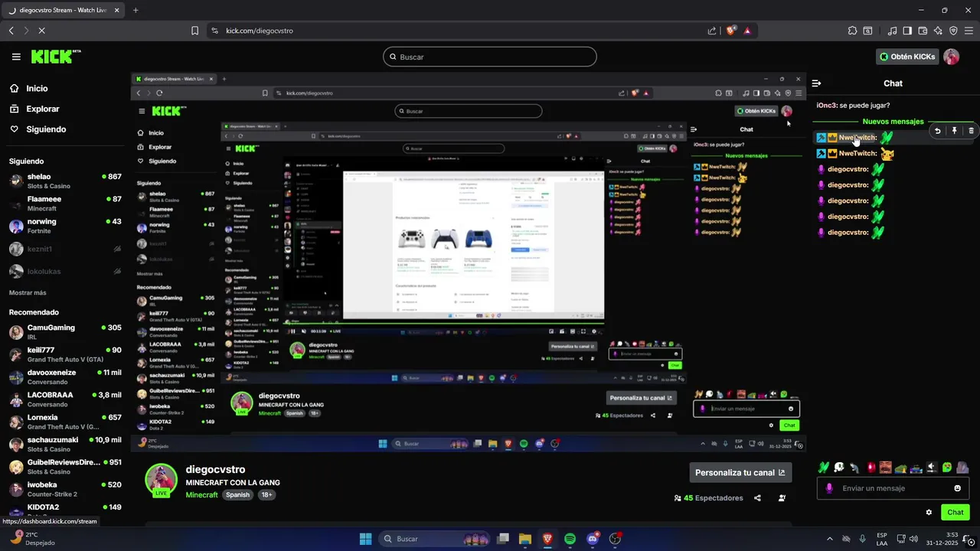Open chat settings gear icon
980x551 pixels.
pos(929,512)
